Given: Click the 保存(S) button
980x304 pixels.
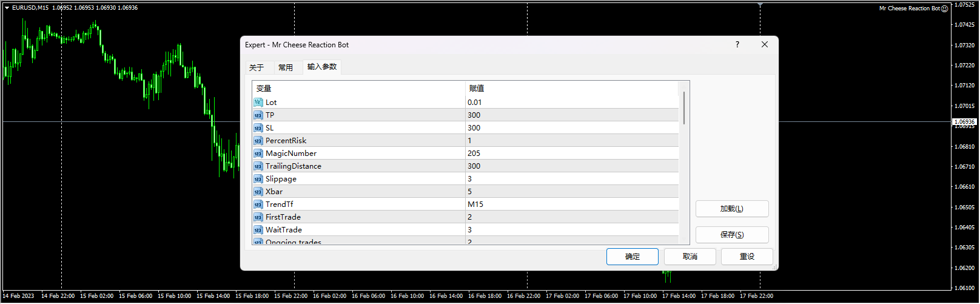Looking at the screenshot, I should 732,235.
